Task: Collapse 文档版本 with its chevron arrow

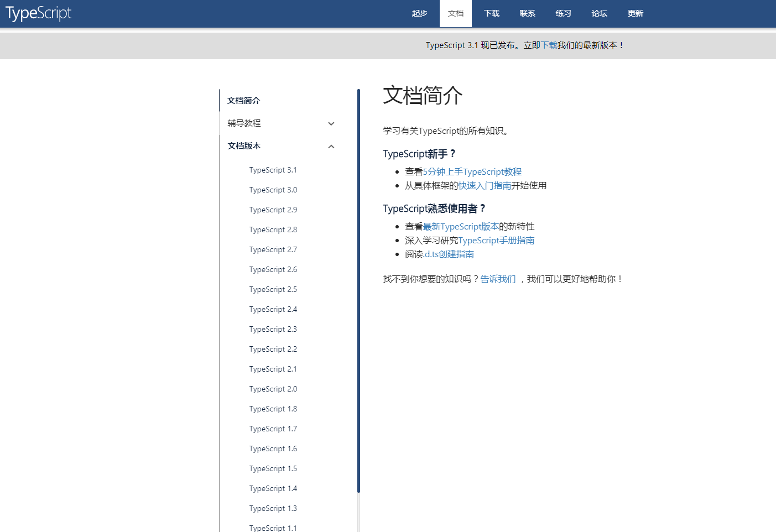Action: pyautogui.click(x=331, y=147)
